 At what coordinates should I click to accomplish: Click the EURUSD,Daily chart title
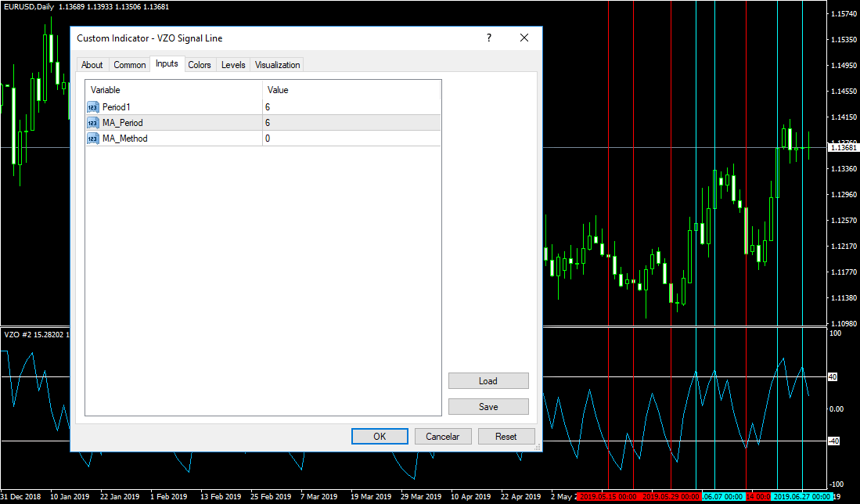29,7
